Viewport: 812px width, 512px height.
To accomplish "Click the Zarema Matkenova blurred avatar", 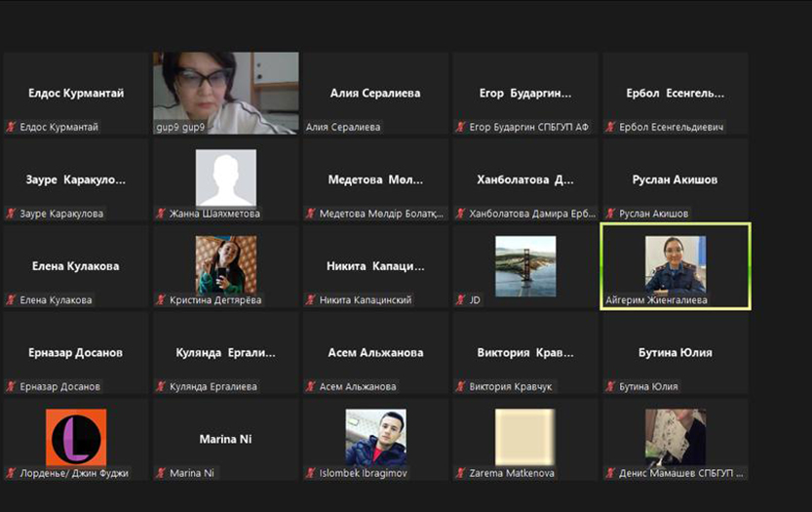I will pos(525,437).
